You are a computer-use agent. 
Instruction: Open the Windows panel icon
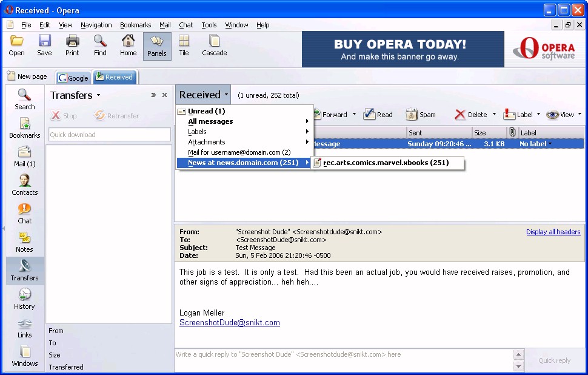coord(24,352)
